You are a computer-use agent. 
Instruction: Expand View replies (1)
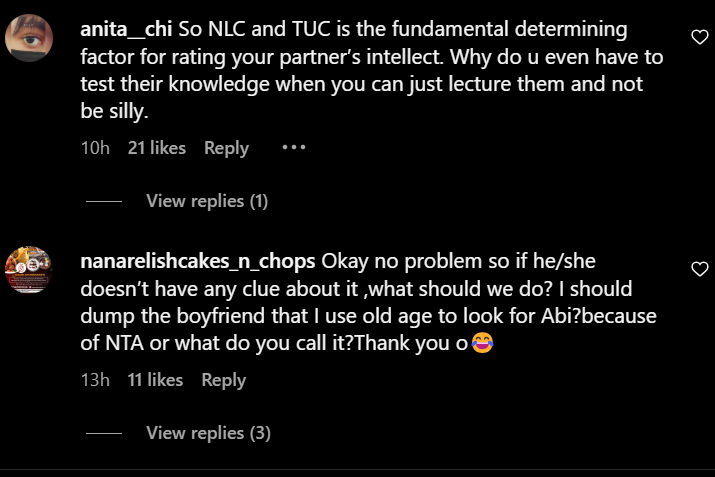point(207,201)
